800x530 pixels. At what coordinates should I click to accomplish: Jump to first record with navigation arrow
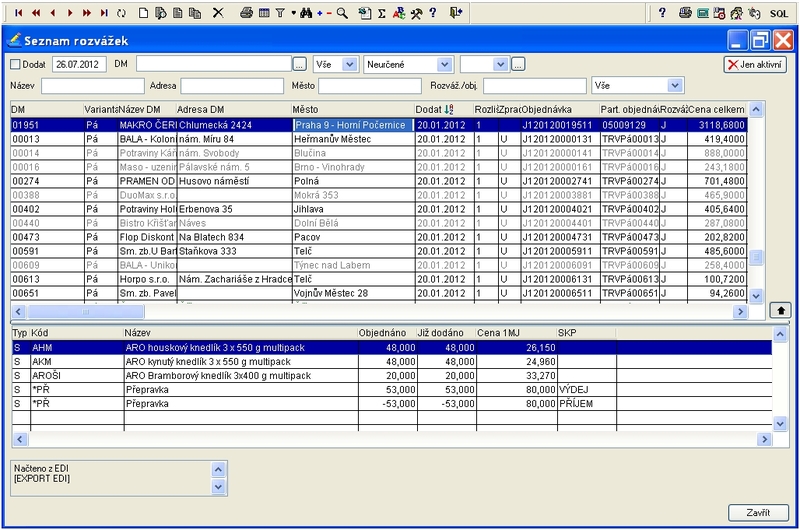click(17, 12)
